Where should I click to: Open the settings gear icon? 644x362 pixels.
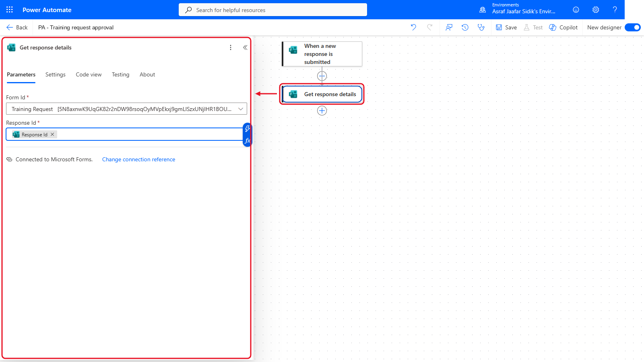[x=596, y=10]
